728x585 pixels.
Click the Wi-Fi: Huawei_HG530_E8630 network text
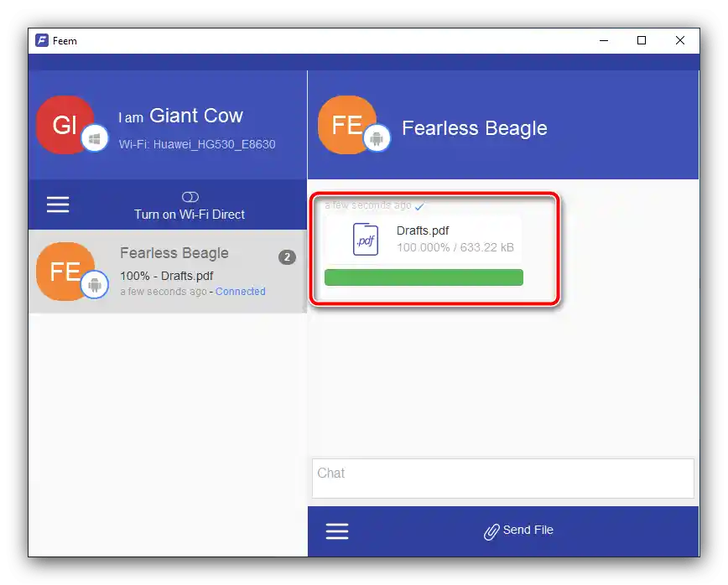[197, 144]
